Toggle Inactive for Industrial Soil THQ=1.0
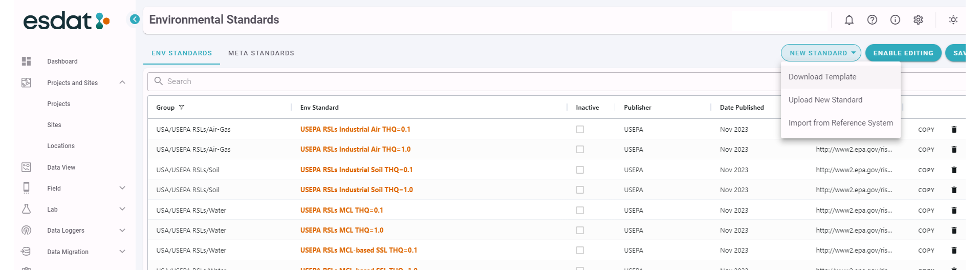This screenshot has width=980, height=270. click(x=580, y=190)
